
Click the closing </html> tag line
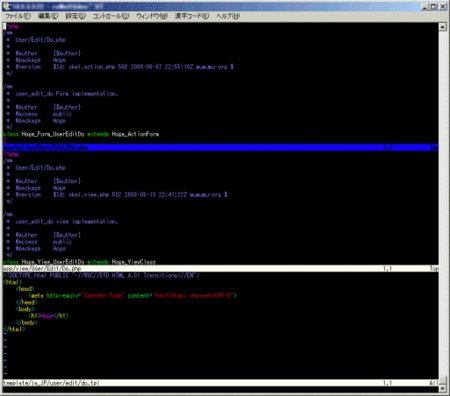[14, 329]
